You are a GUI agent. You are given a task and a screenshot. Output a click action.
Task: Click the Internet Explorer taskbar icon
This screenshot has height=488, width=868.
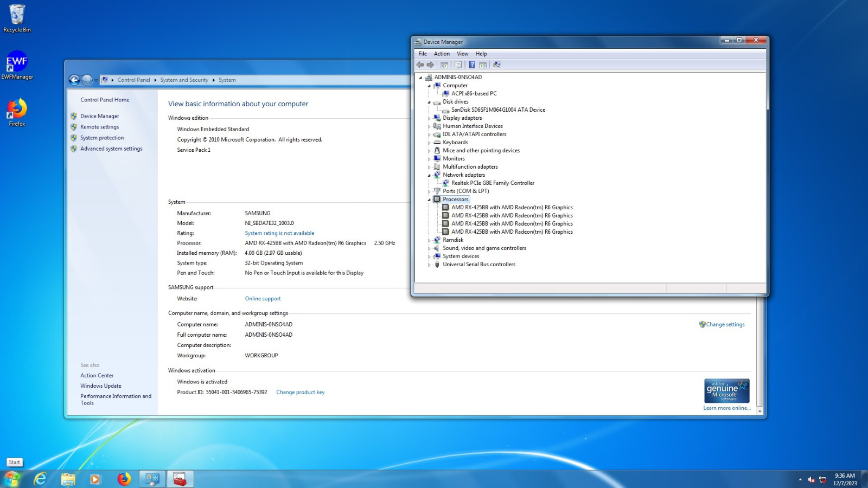point(40,479)
